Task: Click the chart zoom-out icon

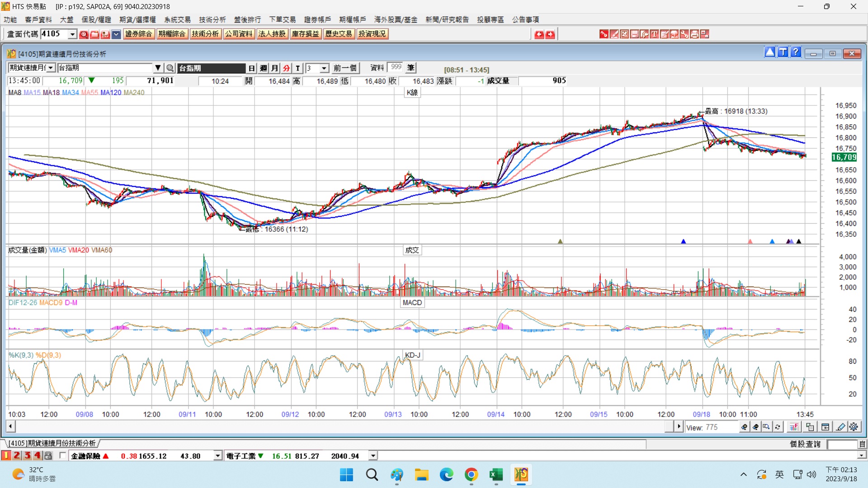Action: [755, 427]
